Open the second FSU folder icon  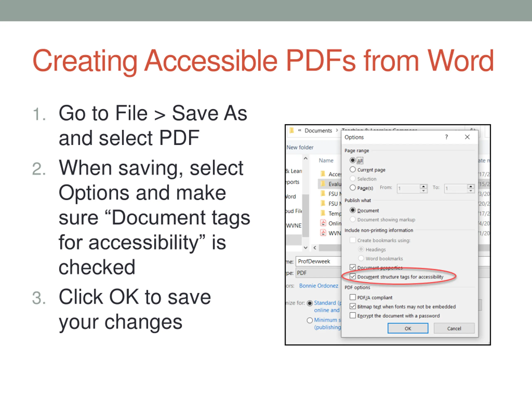coord(323,203)
